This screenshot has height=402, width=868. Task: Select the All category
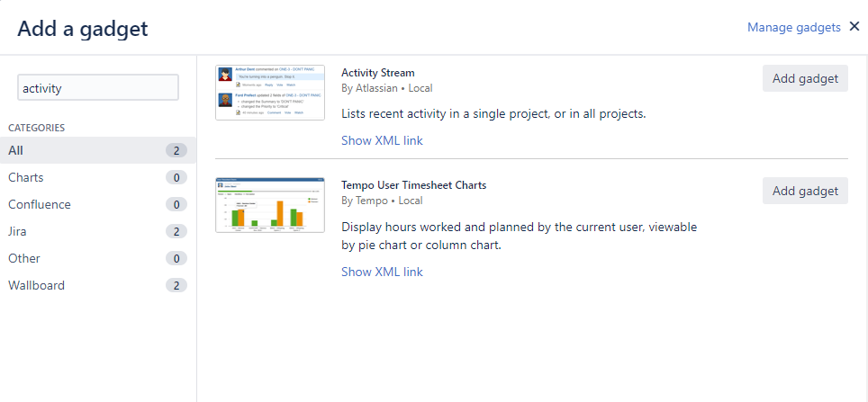coord(15,150)
